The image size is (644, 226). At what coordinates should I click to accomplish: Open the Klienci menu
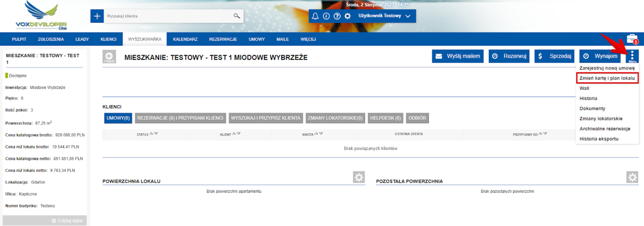pos(109,39)
